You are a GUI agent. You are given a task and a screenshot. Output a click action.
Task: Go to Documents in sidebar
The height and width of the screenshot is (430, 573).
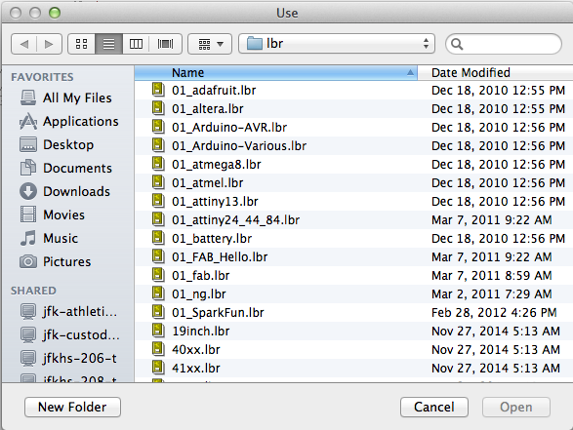pyautogui.click(x=66, y=168)
